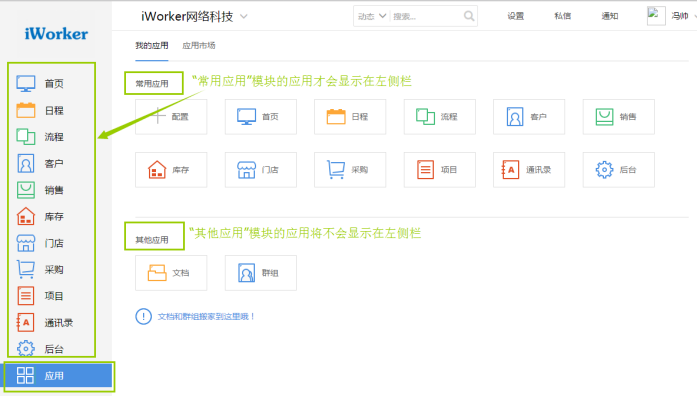698x396 pixels.
Task: Open the 销售 tile in 常用应用
Action: click(x=618, y=117)
